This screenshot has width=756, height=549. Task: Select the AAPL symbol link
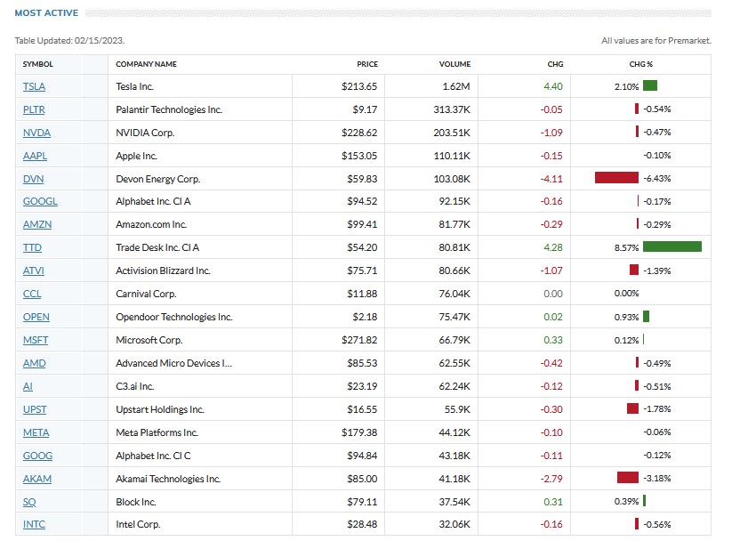[36, 156]
